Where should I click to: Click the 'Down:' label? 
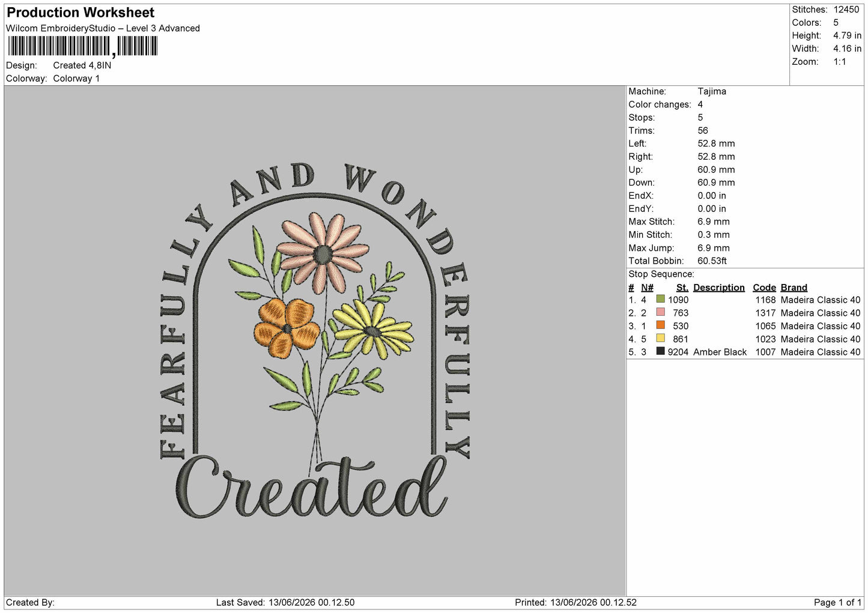coord(642,183)
